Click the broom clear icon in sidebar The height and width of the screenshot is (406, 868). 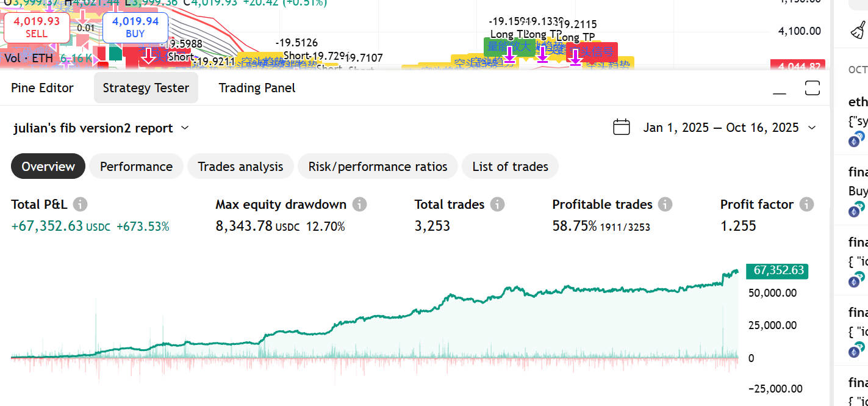coord(858,30)
